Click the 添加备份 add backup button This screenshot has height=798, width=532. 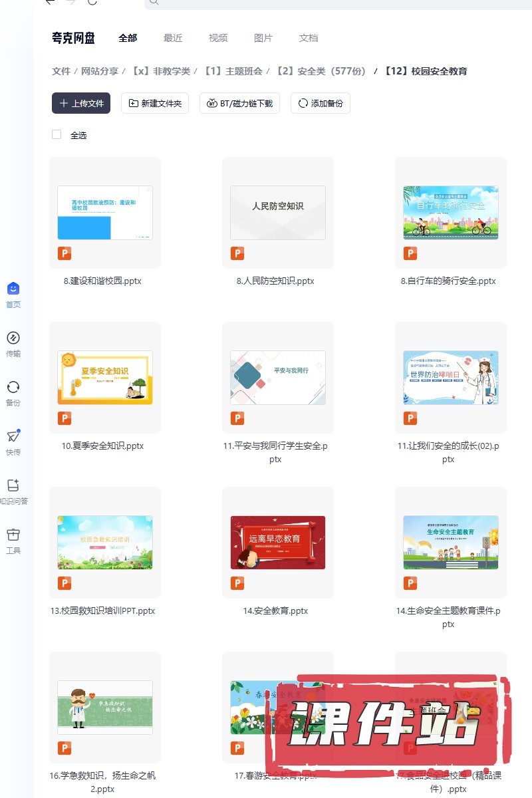click(321, 103)
